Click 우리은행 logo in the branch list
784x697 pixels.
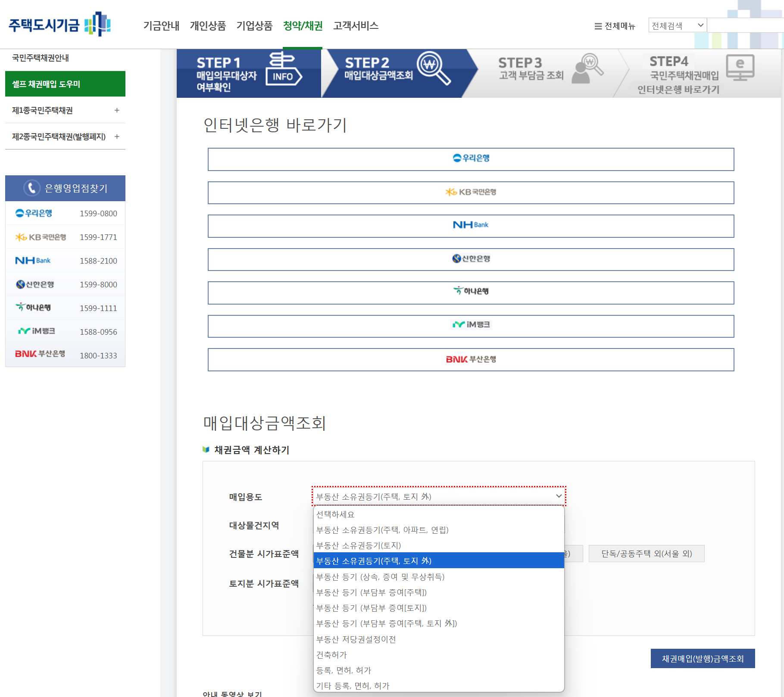[x=34, y=213]
